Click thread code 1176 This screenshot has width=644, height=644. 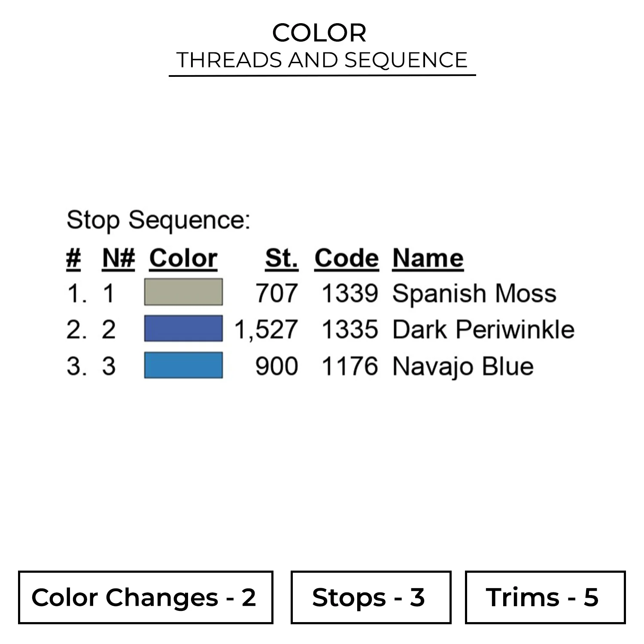350,367
